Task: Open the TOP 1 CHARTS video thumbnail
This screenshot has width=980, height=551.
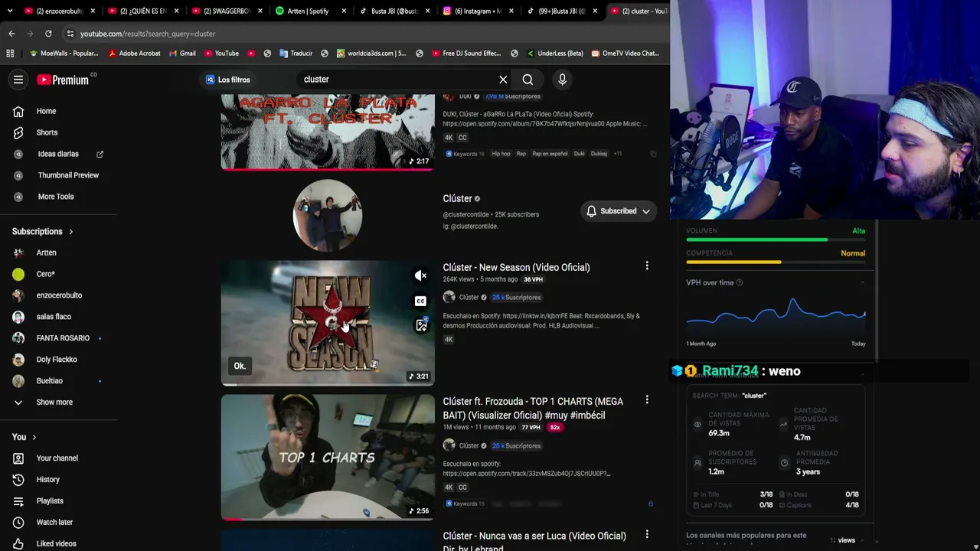Action: [x=328, y=457]
